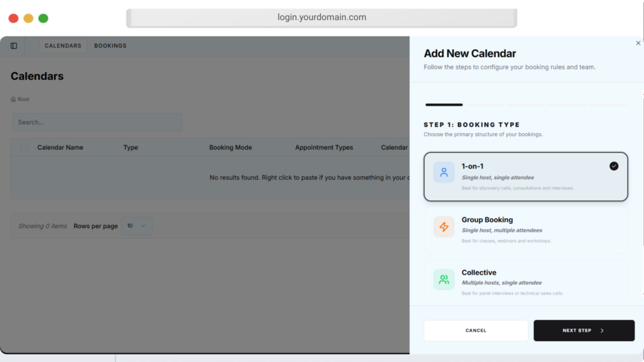Click the calendar Search field
The height and width of the screenshot is (362, 644).
[x=97, y=122]
